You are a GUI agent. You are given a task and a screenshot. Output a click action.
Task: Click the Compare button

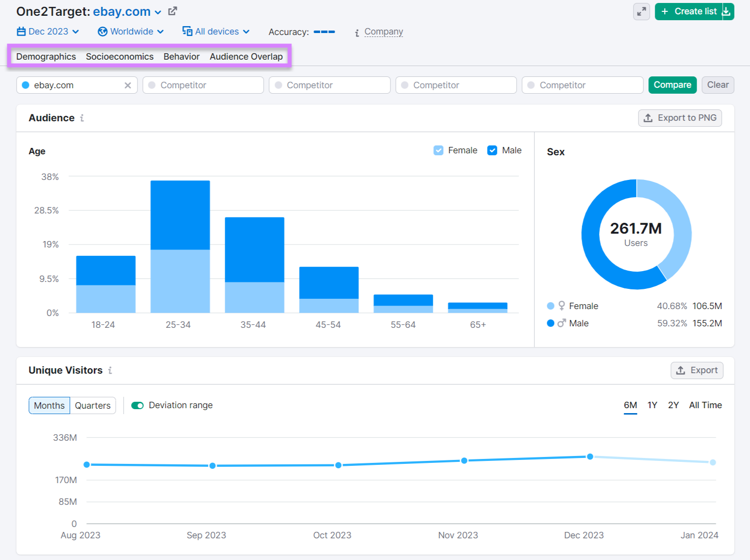[672, 85]
